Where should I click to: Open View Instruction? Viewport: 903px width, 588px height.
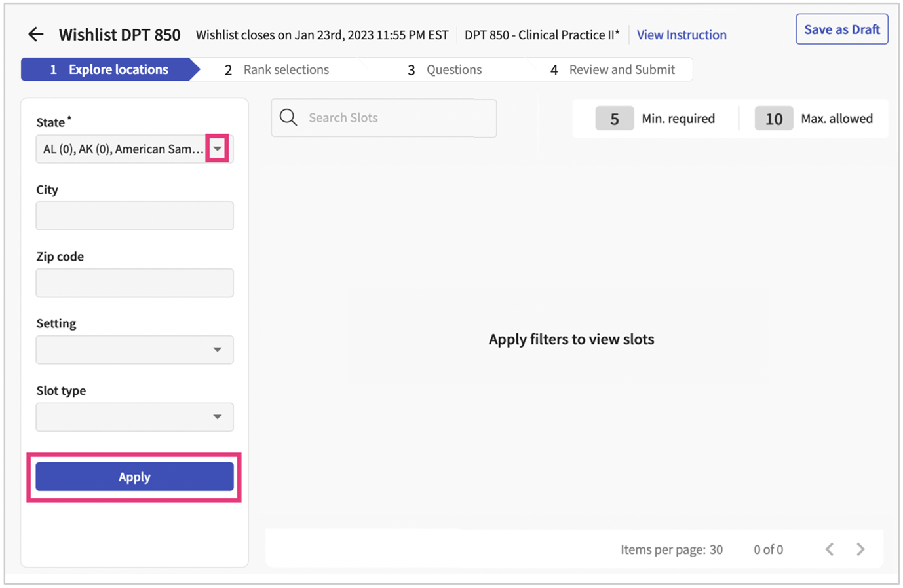(x=682, y=35)
